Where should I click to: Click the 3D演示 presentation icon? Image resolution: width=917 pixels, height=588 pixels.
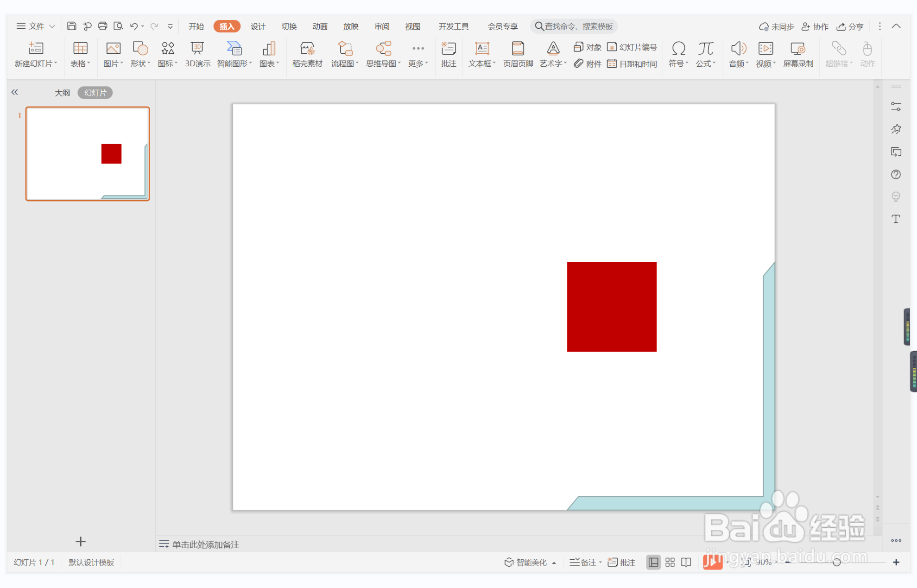(197, 54)
